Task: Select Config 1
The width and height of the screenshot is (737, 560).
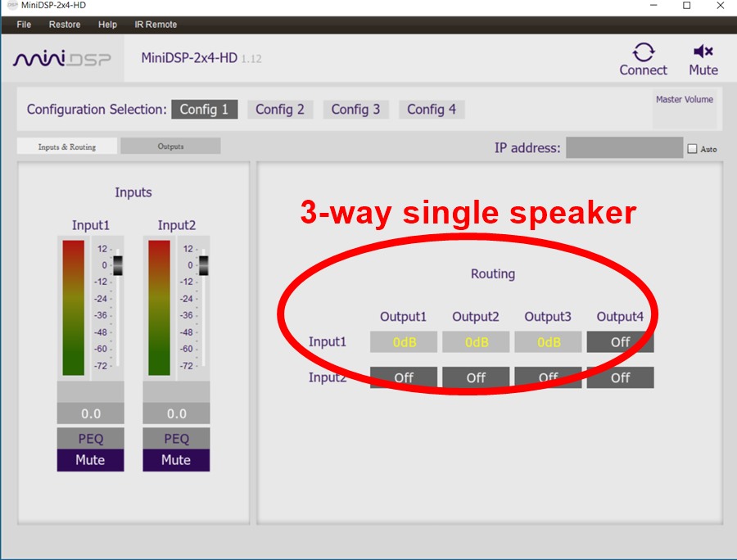Action: 205,110
